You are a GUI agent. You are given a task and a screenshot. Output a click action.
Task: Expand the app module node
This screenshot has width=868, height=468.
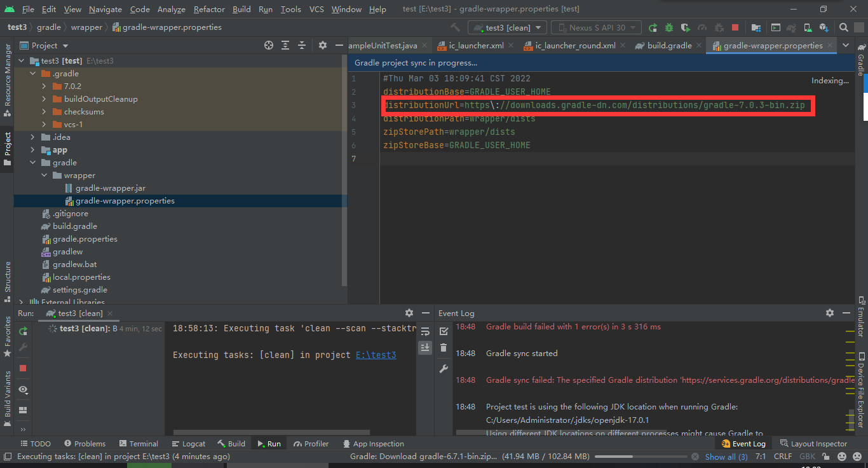coord(33,150)
